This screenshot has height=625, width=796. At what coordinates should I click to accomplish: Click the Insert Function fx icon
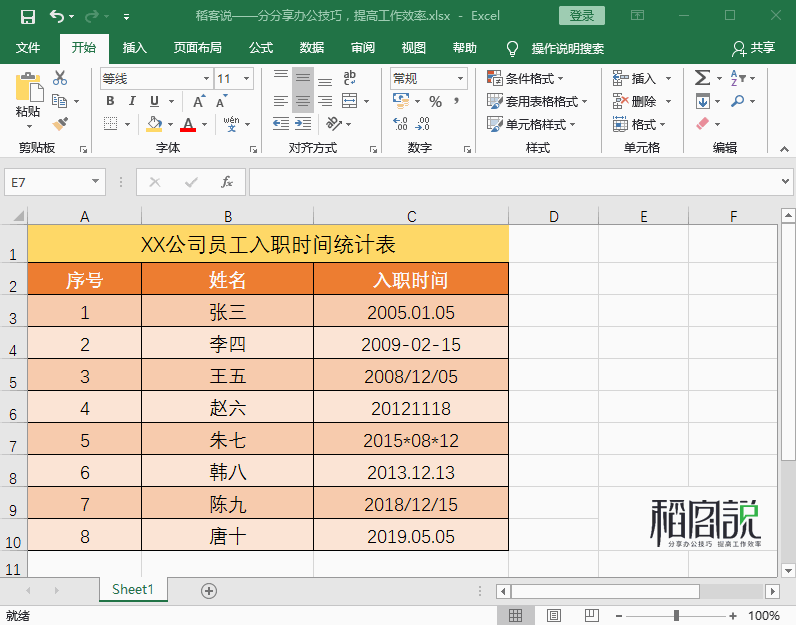[x=226, y=182]
